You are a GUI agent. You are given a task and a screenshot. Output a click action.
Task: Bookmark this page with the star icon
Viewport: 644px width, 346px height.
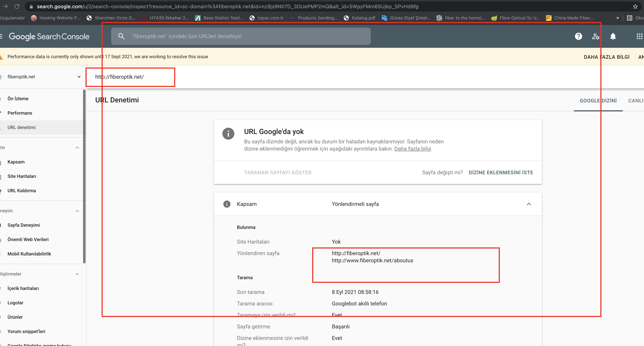tap(635, 6)
